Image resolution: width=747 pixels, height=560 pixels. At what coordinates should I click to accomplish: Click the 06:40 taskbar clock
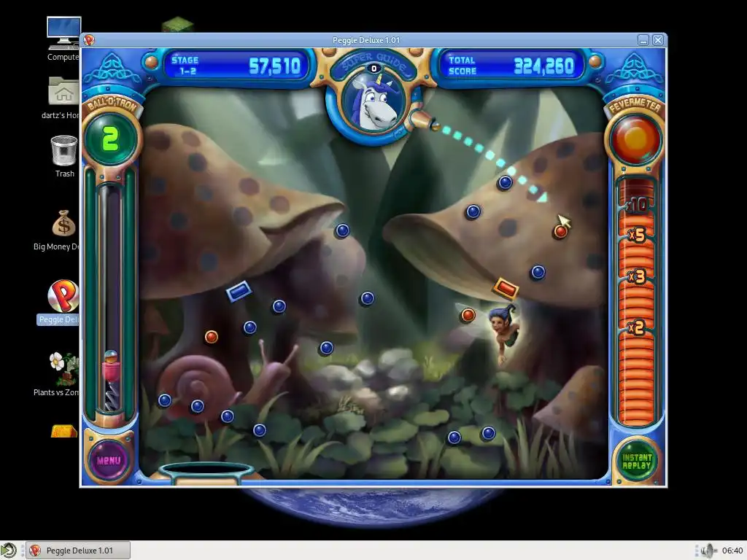coord(732,551)
